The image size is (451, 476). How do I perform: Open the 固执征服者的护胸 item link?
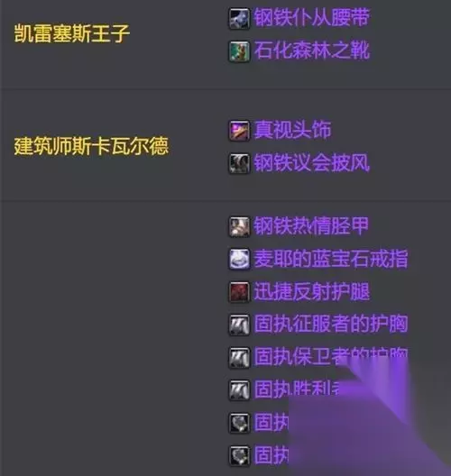pyautogui.click(x=331, y=324)
